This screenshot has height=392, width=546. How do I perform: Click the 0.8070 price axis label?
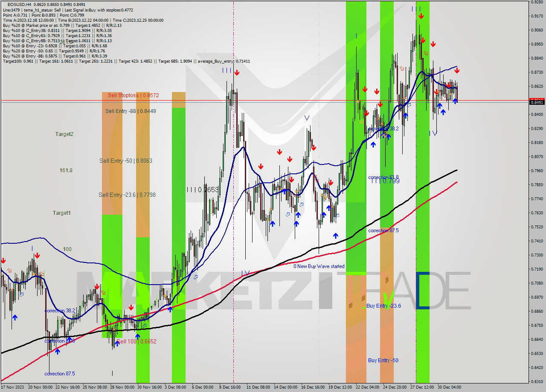click(x=537, y=157)
